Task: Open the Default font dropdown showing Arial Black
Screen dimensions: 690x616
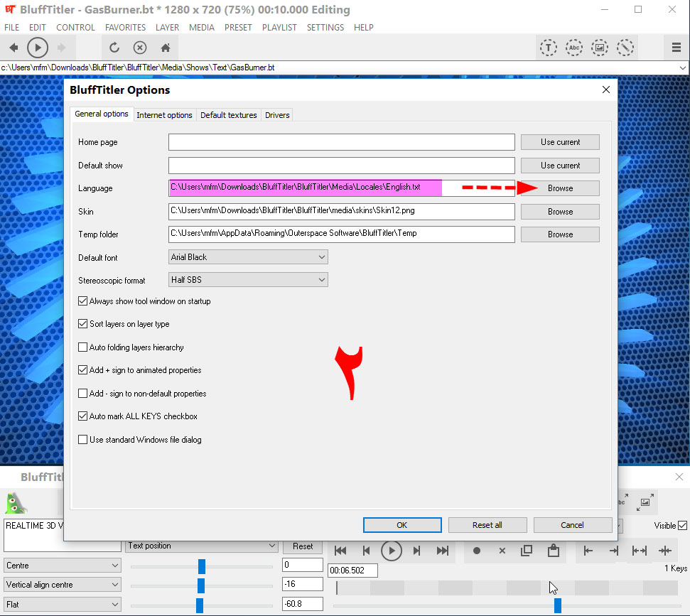Action: [248, 257]
